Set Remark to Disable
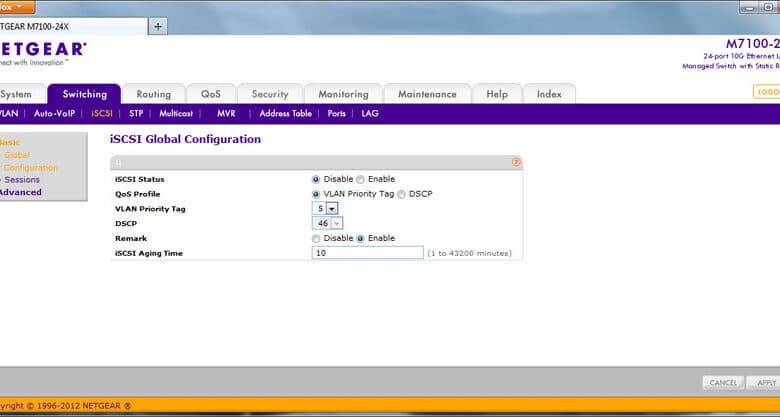 coord(316,238)
